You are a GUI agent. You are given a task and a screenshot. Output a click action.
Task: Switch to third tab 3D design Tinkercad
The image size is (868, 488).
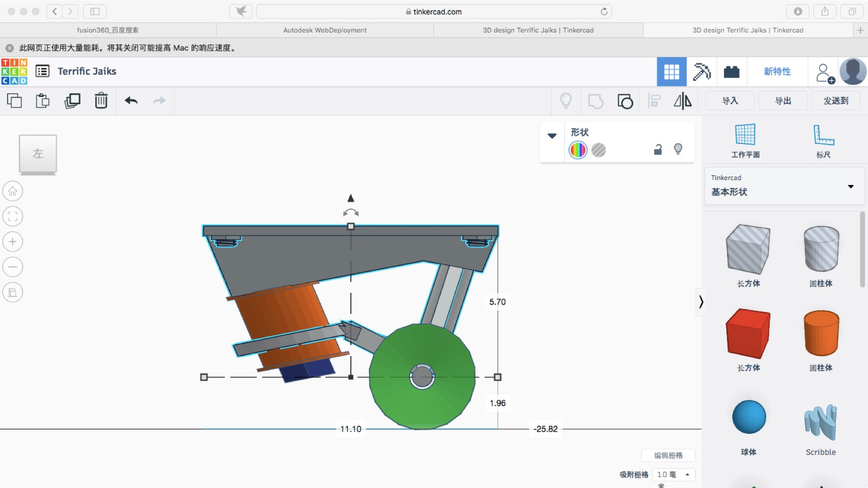click(538, 30)
